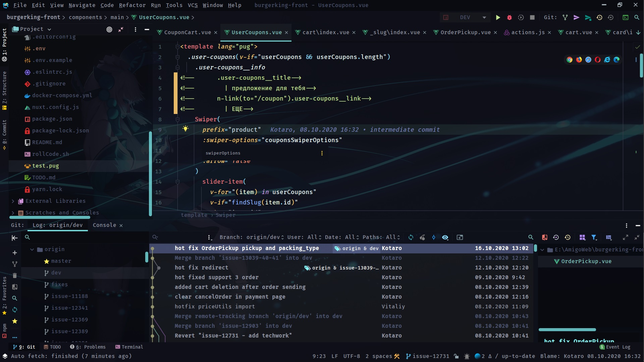The height and width of the screenshot is (362, 644).
Task: Open the 6: Problems tool window button
Action: point(88,347)
